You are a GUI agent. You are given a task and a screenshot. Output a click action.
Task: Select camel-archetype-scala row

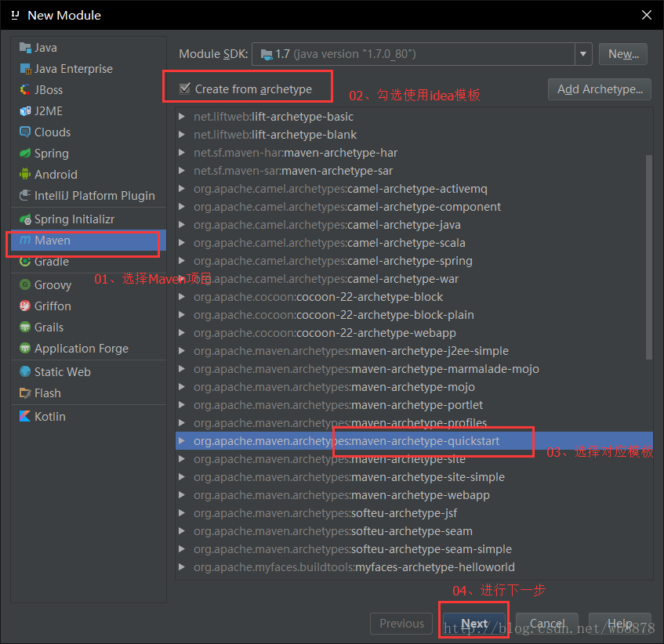coord(414,243)
